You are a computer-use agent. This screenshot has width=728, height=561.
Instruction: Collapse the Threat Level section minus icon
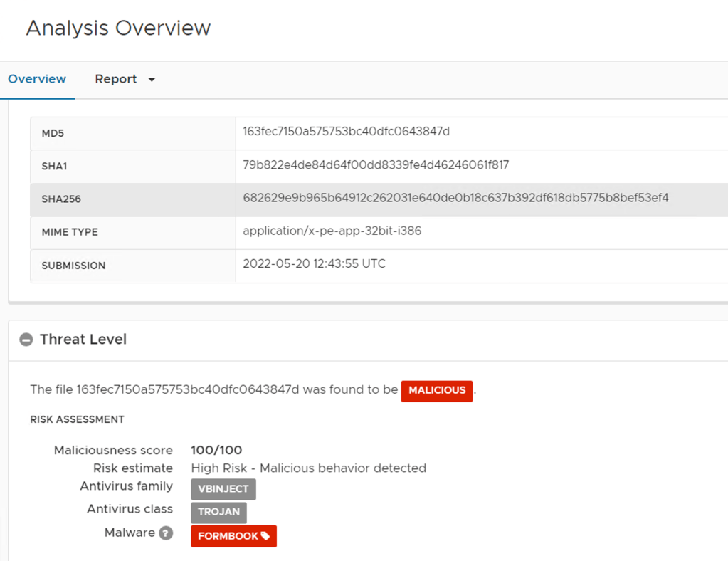[26, 340]
